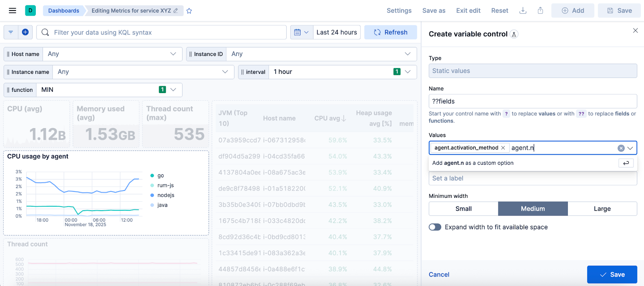The height and width of the screenshot is (286, 644).
Task: Click the Refresh button
Action: pyautogui.click(x=390, y=32)
